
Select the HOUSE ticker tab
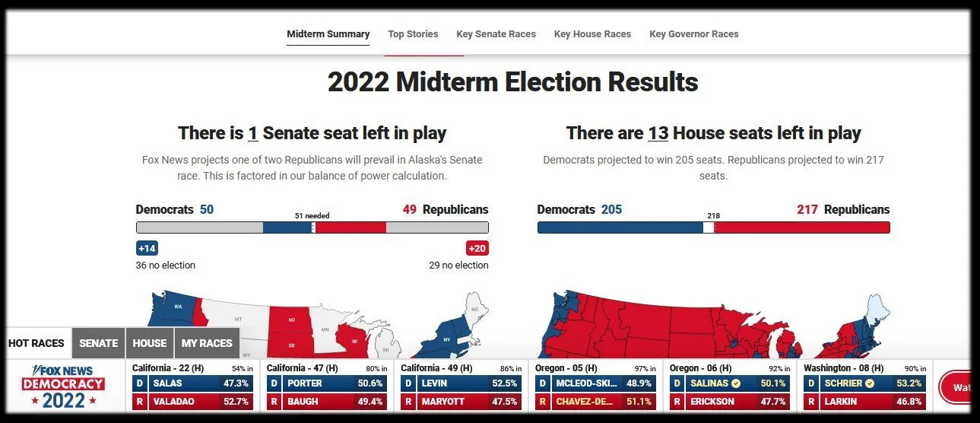150,343
